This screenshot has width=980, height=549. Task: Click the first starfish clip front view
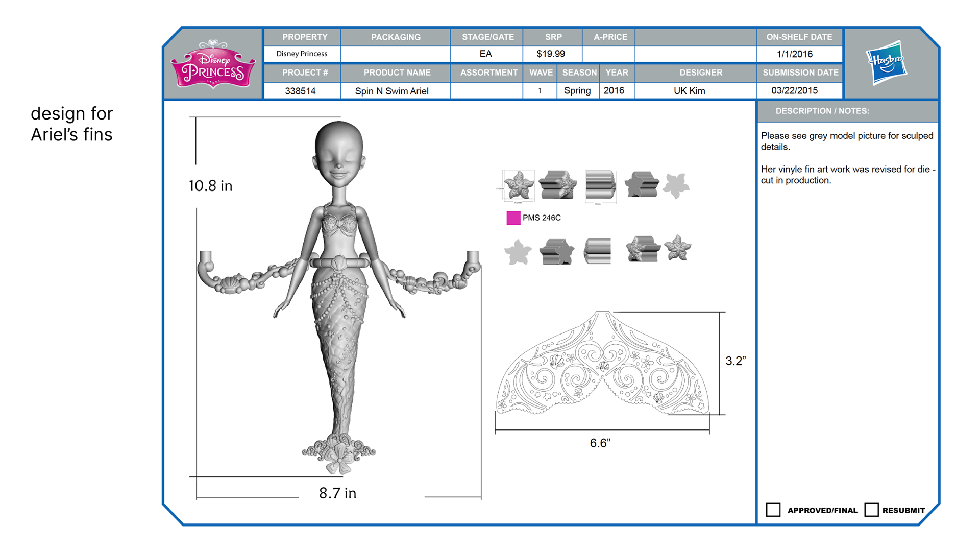coord(519,185)
